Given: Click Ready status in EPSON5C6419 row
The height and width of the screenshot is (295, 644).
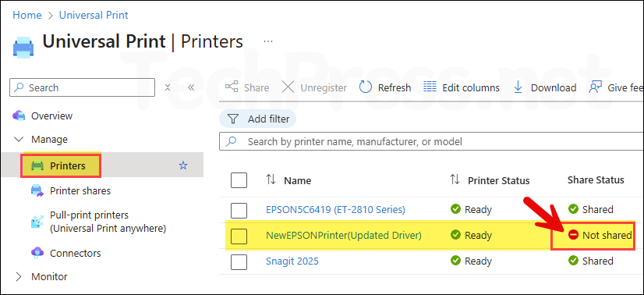Looking at the screenshot, I should (471, 209).
